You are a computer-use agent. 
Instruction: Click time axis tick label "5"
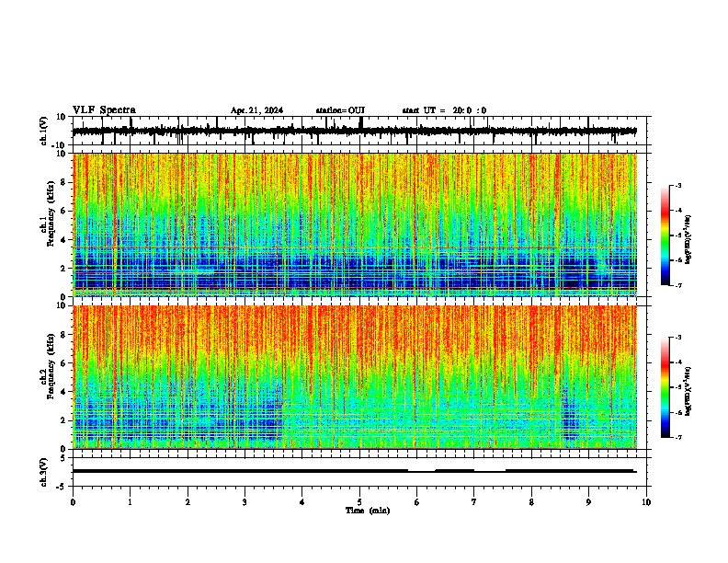(x=359, y=502)
